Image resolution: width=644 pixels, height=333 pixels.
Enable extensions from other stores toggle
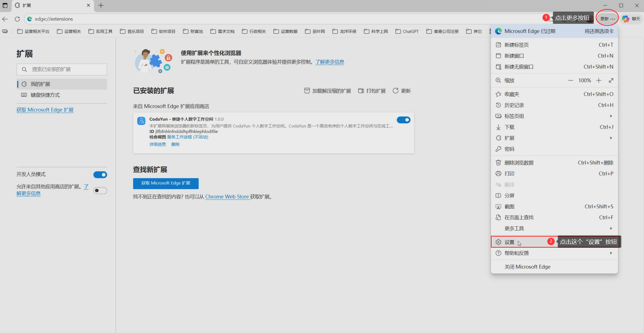click(x=100, y=190)
